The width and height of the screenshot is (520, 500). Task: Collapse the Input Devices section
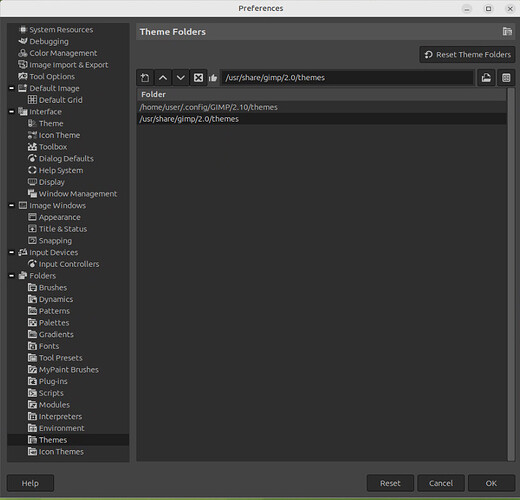[x=12, y=252]
